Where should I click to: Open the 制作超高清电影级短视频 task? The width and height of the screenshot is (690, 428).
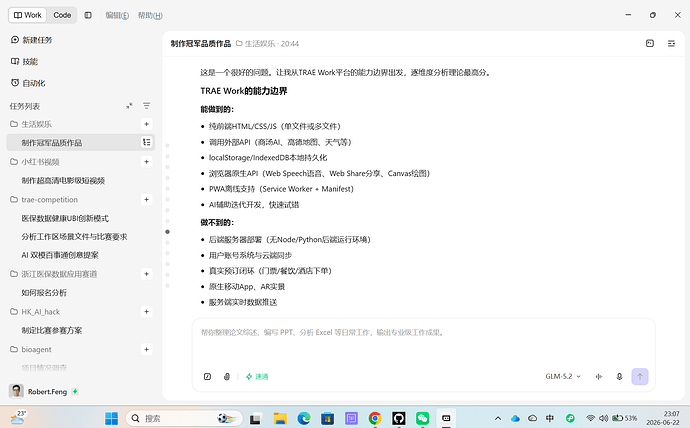pyautogui.click(x=63, y=181)
